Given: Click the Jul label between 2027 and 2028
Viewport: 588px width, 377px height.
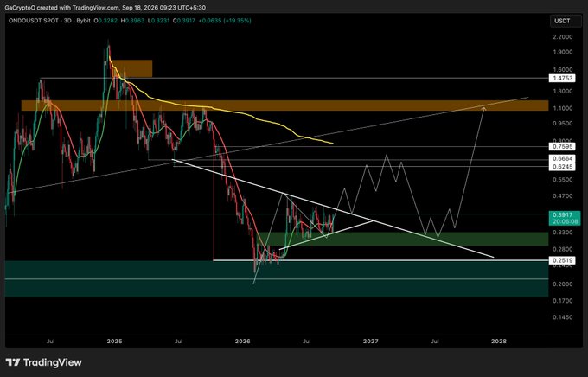Looking at the screenshot, I should [435, 342].
